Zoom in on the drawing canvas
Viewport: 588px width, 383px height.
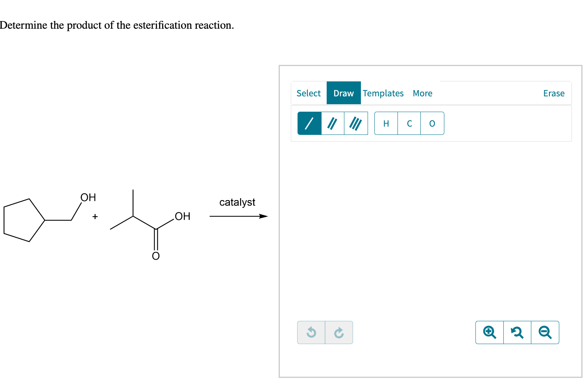coord(489,332)
